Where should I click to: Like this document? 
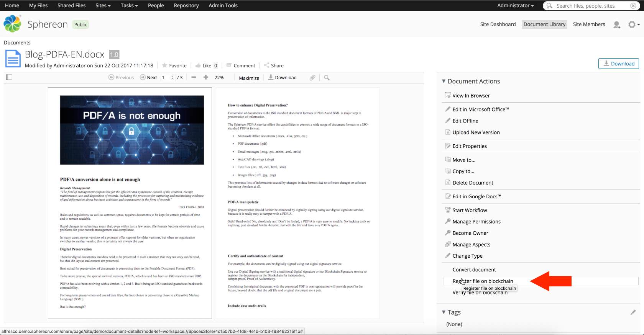pyautogui.click(x=203, y=65)
